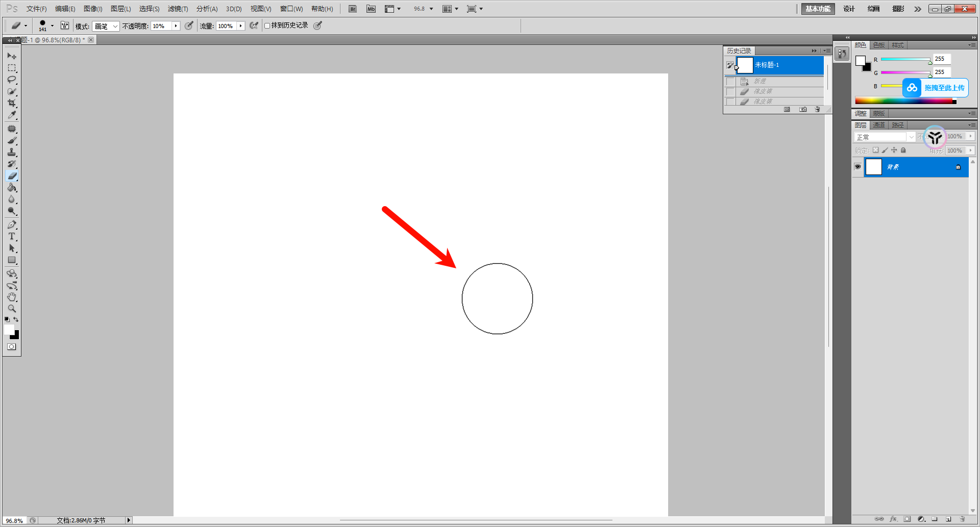Switch to 通道 tab
This screenshot has width=980, height=527.
point(878,125)
